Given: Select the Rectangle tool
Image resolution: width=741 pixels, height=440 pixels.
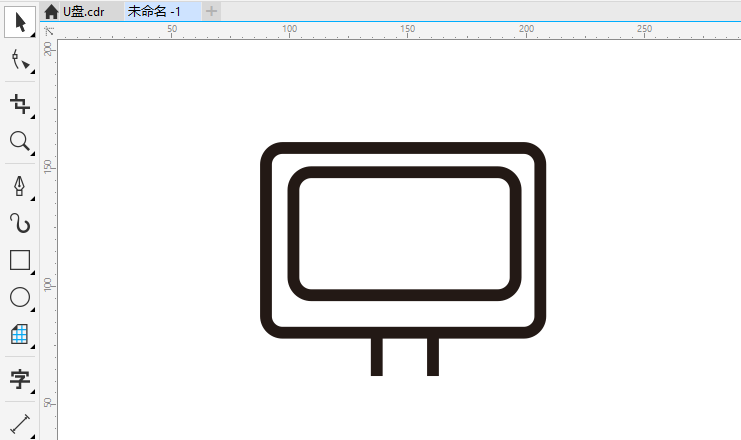Looking at the screenshot, I should (x=20, y=260).
